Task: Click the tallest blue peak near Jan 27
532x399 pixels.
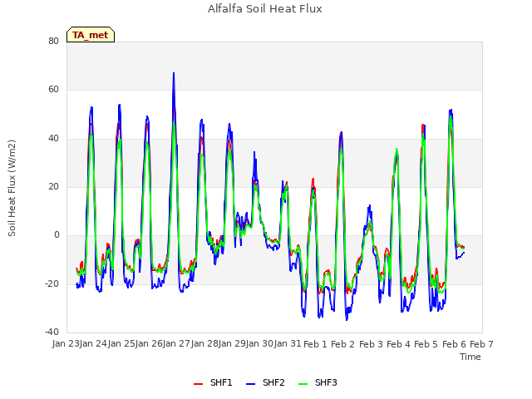Action: (174, 73)
